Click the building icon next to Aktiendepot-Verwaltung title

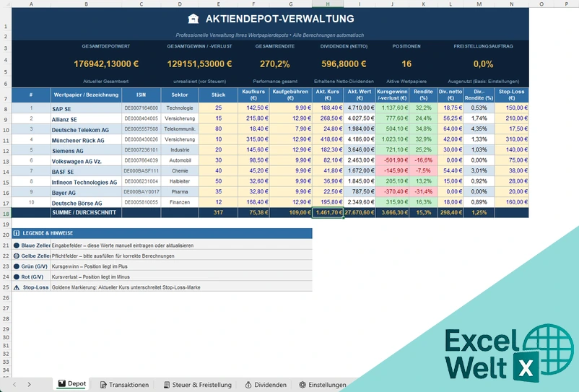click(193, 19)
